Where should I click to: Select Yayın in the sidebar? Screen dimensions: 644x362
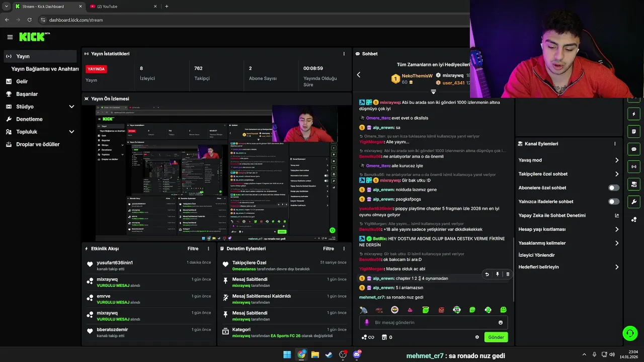tap(40, 56)
